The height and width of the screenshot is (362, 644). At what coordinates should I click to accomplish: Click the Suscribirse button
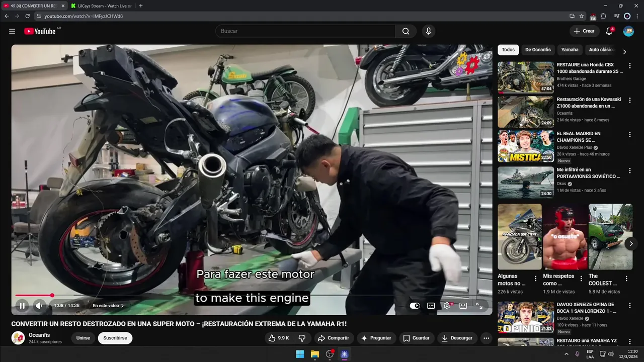tap(115, 338)
